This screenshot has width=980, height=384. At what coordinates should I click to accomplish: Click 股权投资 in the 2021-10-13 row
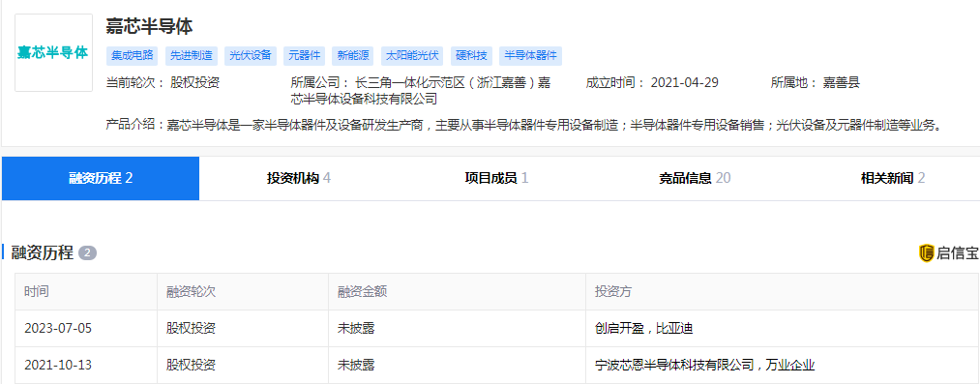pos(192,366)
